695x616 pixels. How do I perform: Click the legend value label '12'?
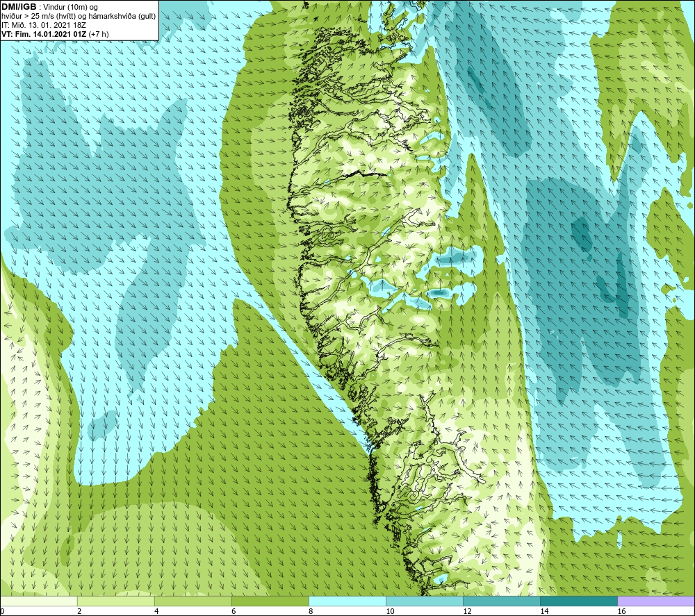tap(467, 612)
